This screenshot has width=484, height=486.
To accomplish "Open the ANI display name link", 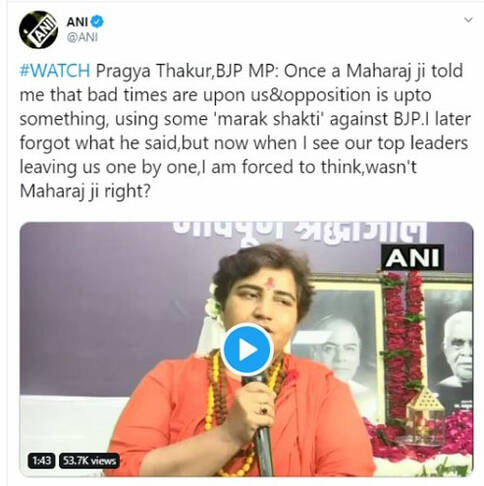I will (77, 22).
